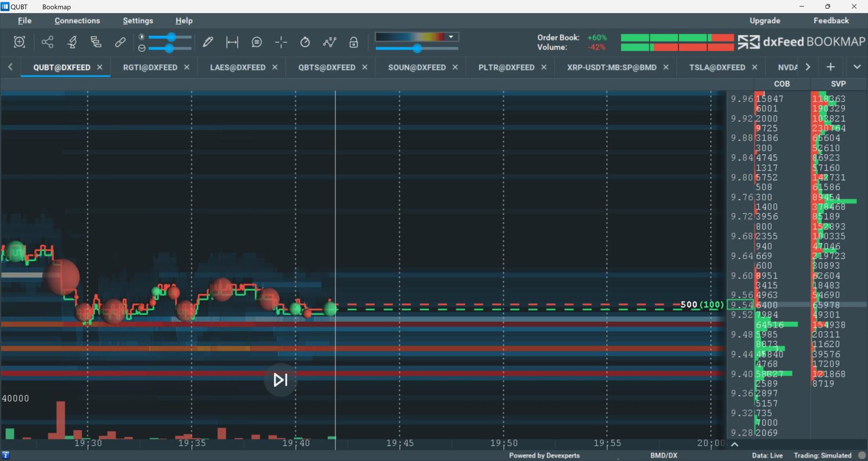Close the TSLA@DXFEED tab
Viewport: 868px width, 461px height.
(755, 67)
